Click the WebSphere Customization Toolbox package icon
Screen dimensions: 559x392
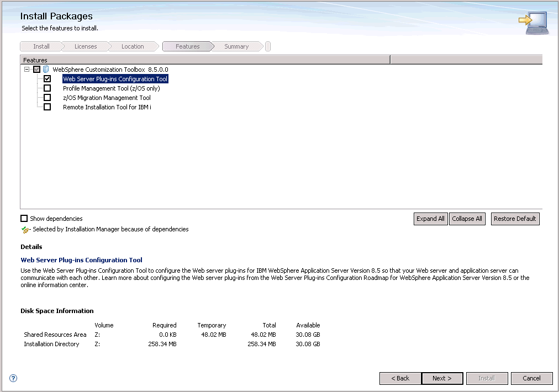(46, 69)
